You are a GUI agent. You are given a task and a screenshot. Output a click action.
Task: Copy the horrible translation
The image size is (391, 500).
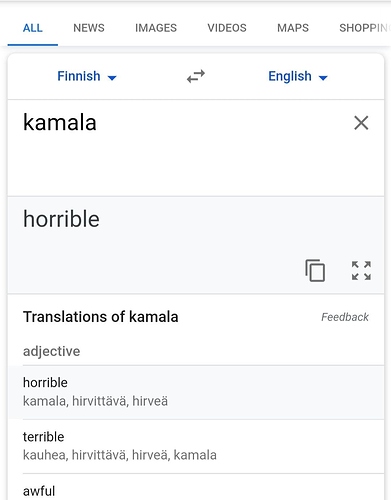(x=315, y=270)
